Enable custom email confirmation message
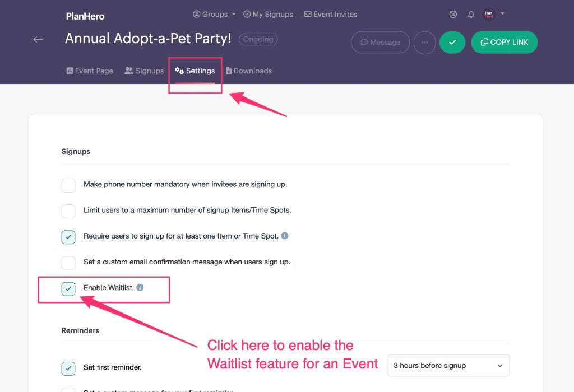The width and height of the screenshot is (574, 392). 68,263
